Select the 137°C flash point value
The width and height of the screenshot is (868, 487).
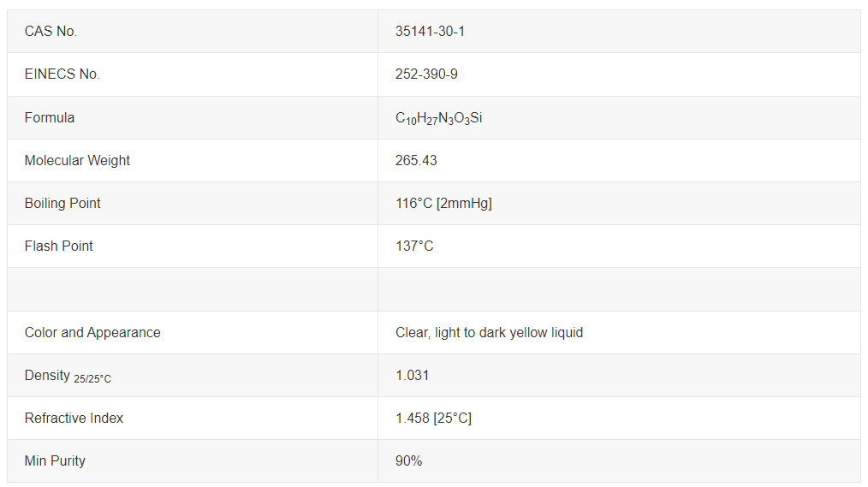coord(414,246)
